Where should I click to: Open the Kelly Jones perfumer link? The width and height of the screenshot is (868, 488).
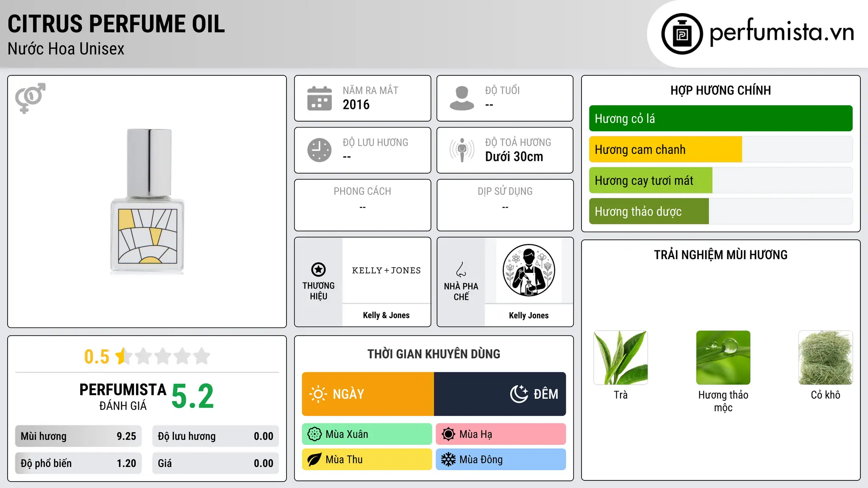(529, 315)
